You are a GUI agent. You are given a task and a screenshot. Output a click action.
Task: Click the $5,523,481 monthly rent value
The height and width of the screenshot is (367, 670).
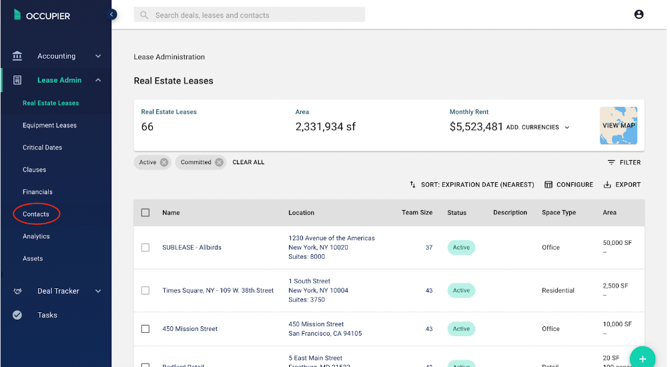476,127
